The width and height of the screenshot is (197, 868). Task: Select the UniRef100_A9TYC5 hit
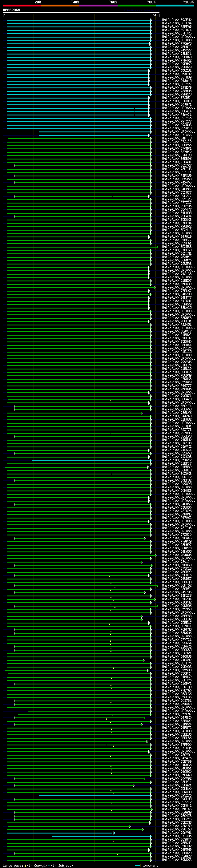coord(176,118)
